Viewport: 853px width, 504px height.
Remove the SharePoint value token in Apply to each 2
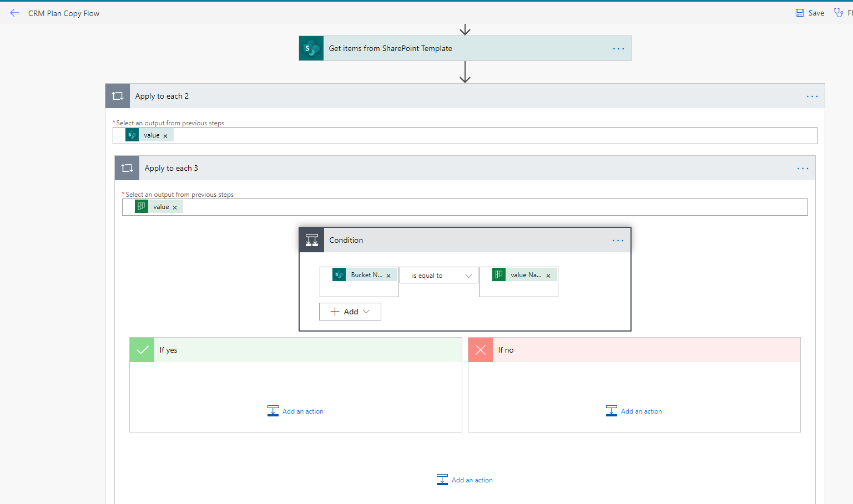pyautogui.click(x=165, y=136)
